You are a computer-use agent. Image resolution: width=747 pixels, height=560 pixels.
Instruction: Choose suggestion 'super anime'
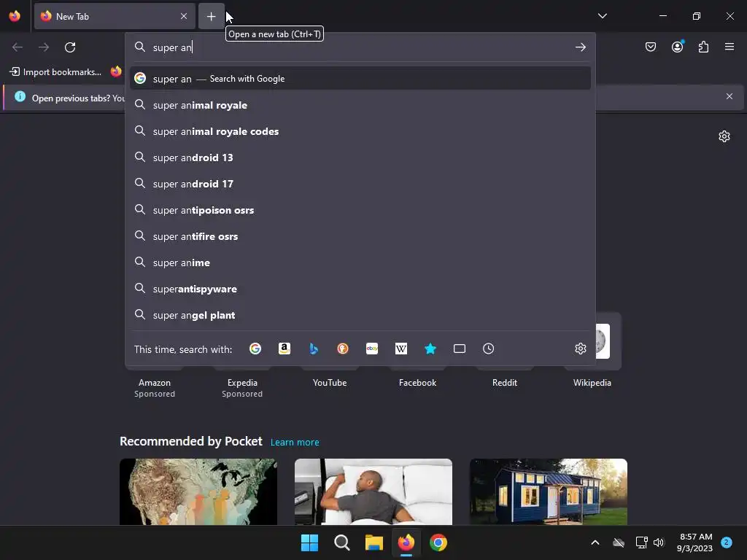360,262
